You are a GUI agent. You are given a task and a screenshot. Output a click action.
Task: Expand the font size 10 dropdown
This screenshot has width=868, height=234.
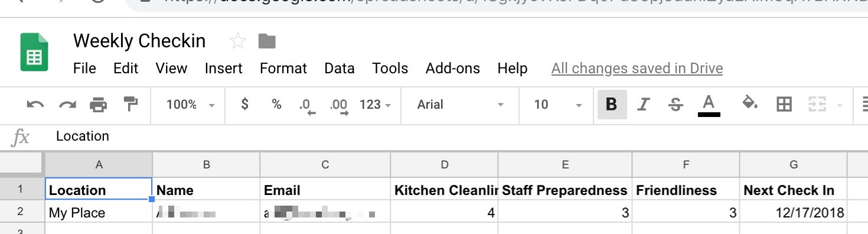[x=558, y=105]
